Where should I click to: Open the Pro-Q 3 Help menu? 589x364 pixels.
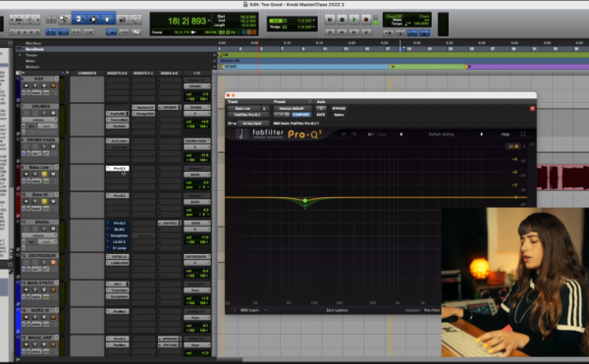(506, 134)
